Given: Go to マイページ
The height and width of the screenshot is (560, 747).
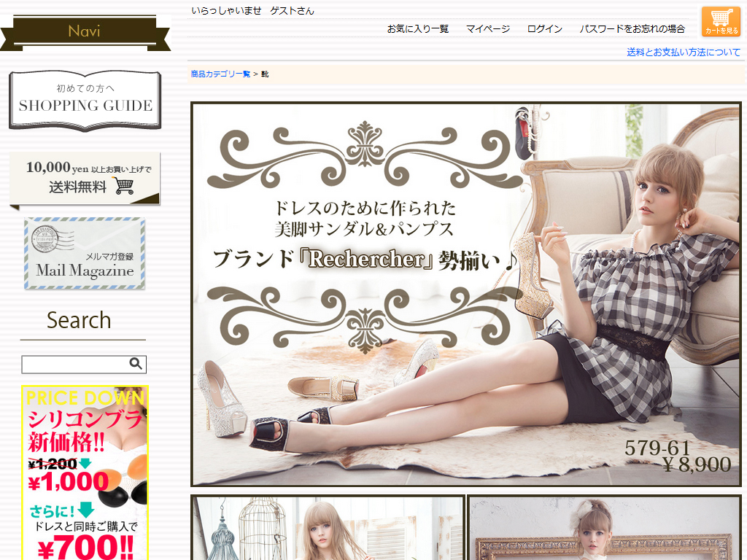Looking at the screenshot, I should 488,29.
